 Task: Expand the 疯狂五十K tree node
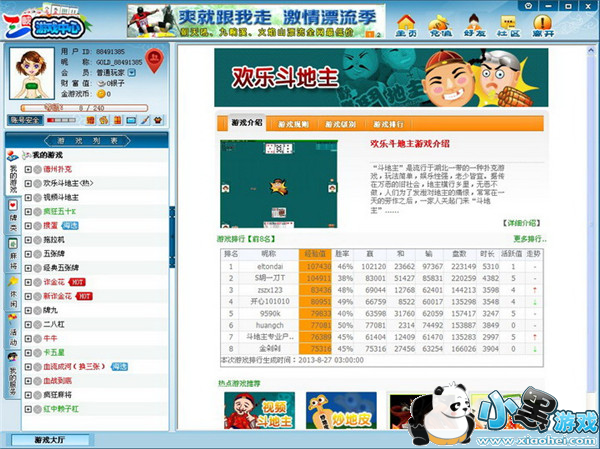point(28,212)
